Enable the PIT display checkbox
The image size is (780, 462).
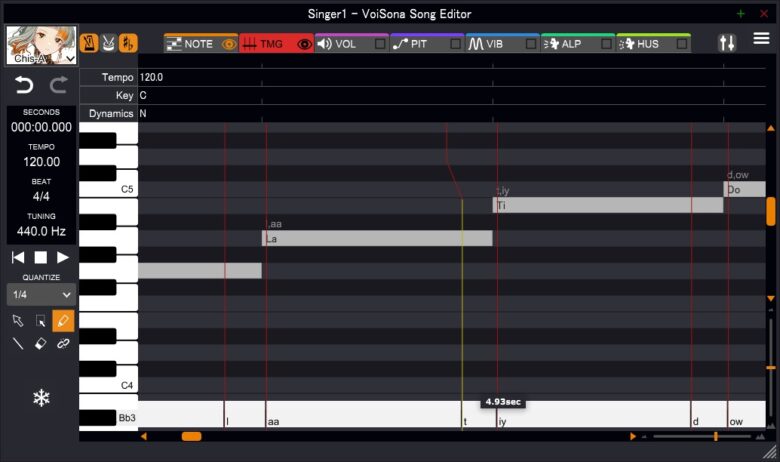[x=455, y=44]
